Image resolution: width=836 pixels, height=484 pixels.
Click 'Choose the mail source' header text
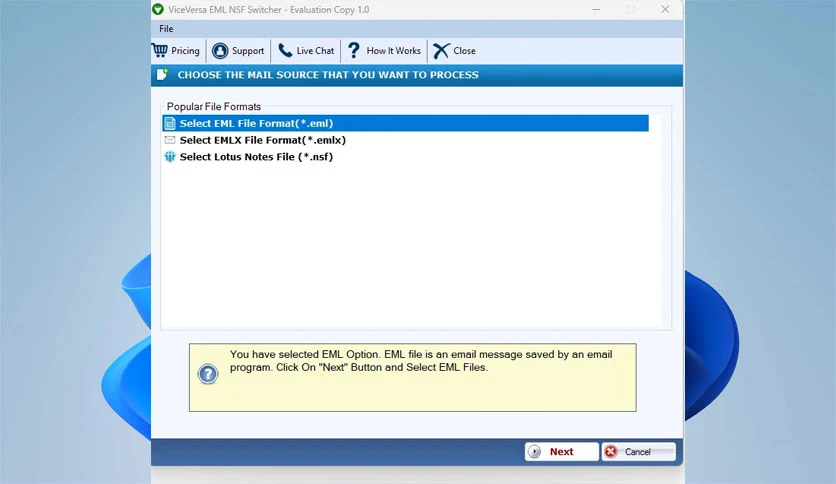click(328, 75)
